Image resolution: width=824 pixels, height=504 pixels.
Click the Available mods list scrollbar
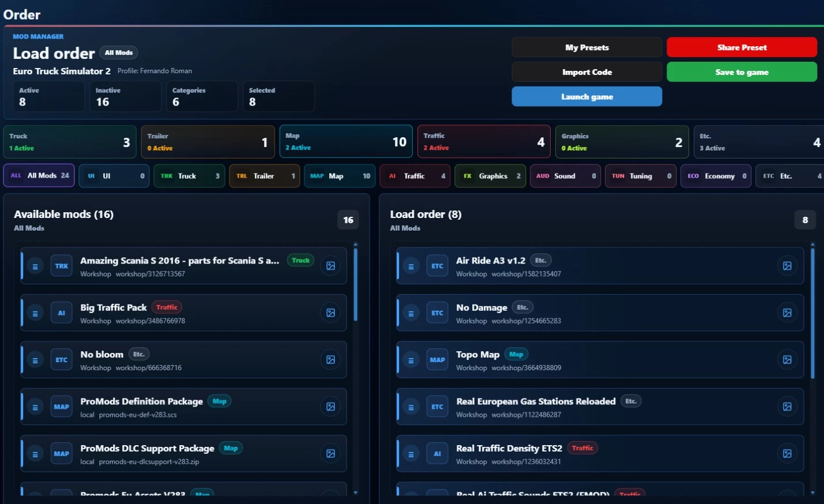[x=355, y=285]
